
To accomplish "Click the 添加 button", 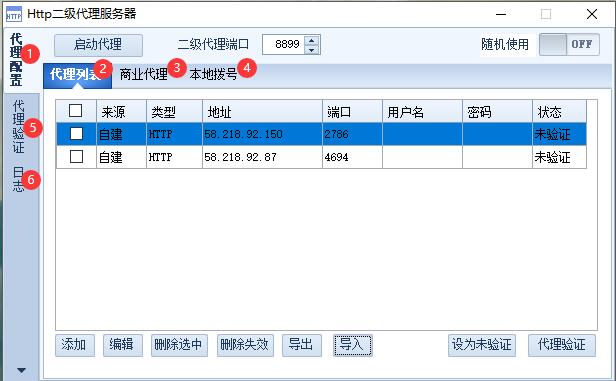I will point(75,345).
